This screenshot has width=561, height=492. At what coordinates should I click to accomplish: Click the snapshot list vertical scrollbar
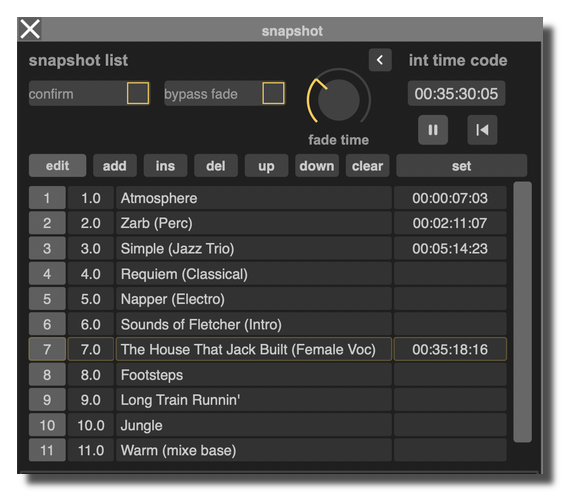pyautogui.click(x=522, y=312)
